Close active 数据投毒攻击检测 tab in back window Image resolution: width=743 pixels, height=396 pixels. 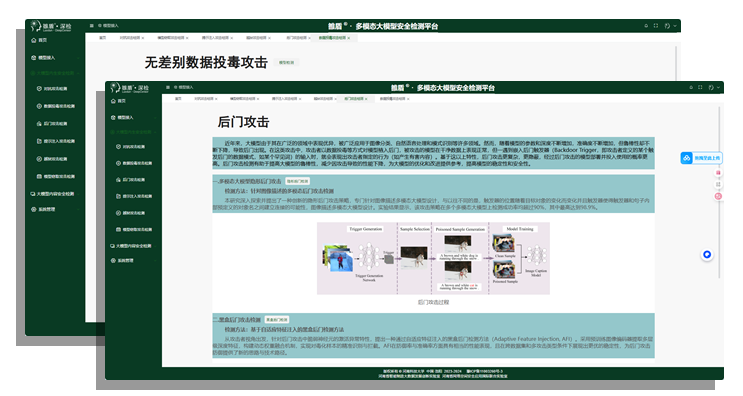tap(349, 37)
